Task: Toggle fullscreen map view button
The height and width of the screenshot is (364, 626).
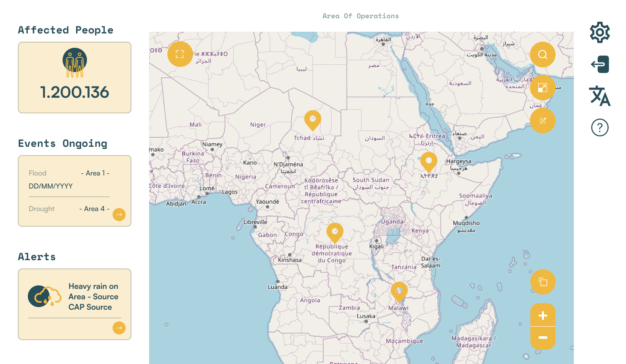Action: (x=180, y=54)
